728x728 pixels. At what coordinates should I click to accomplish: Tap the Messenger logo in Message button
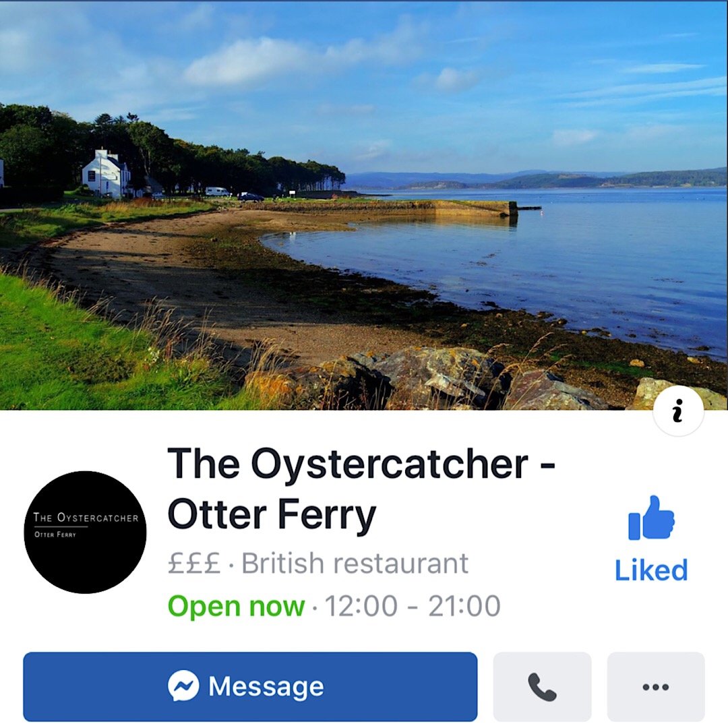click(183, 686)
